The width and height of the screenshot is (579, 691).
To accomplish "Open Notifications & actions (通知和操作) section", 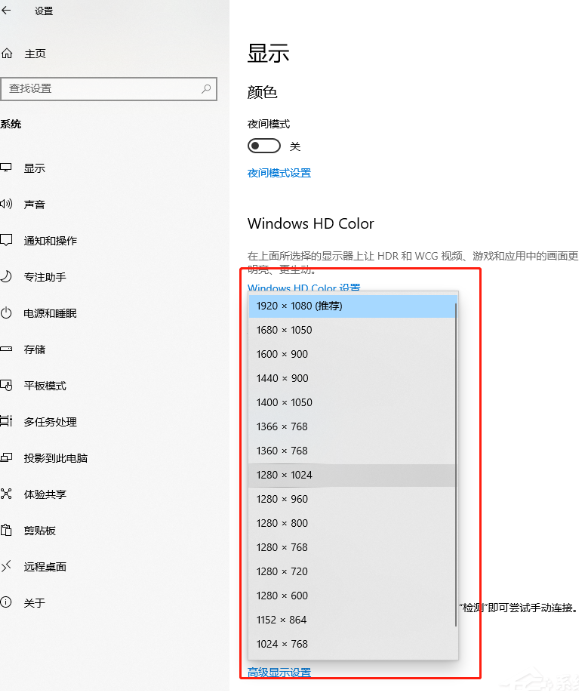I will tap(50, 241).
